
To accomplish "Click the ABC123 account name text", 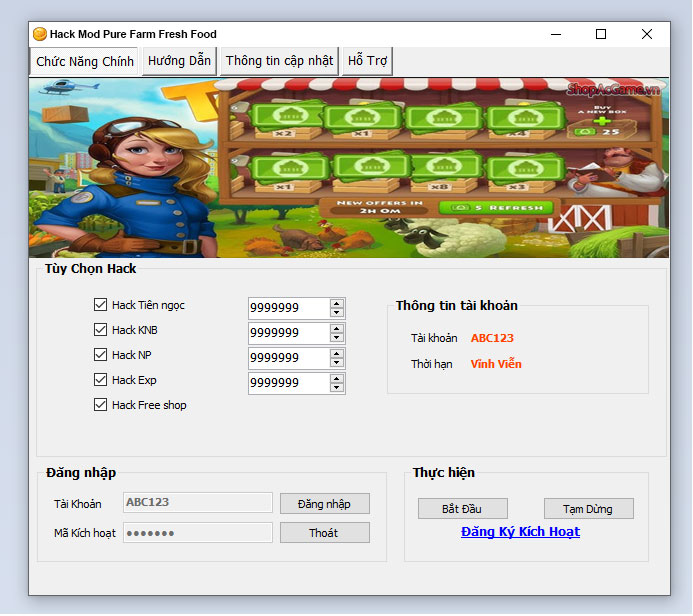I will click(492, 338).
